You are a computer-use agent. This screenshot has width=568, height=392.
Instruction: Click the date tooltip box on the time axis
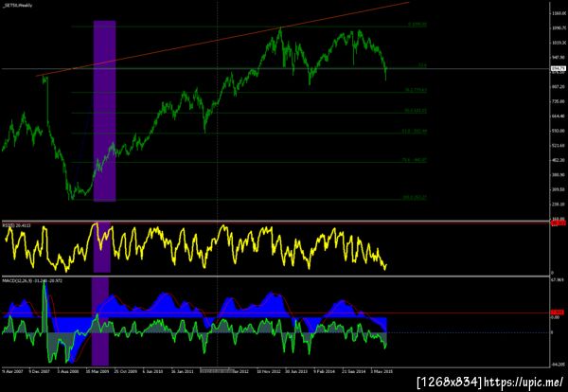[x=218, y=371]
